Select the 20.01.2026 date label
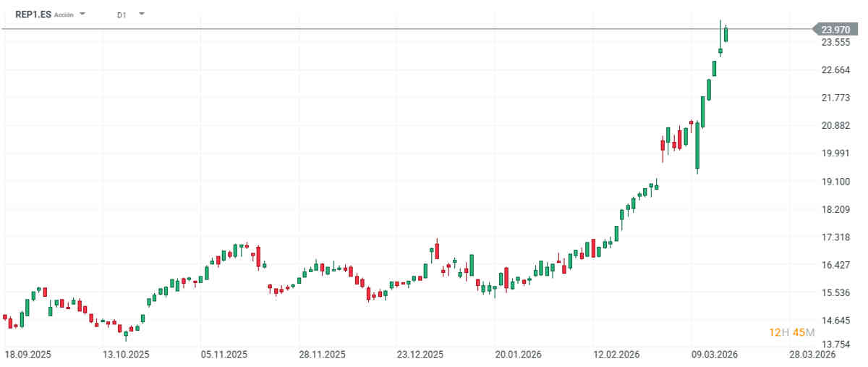Viewport: 868px width, 367px height. (x=519, y=355)
